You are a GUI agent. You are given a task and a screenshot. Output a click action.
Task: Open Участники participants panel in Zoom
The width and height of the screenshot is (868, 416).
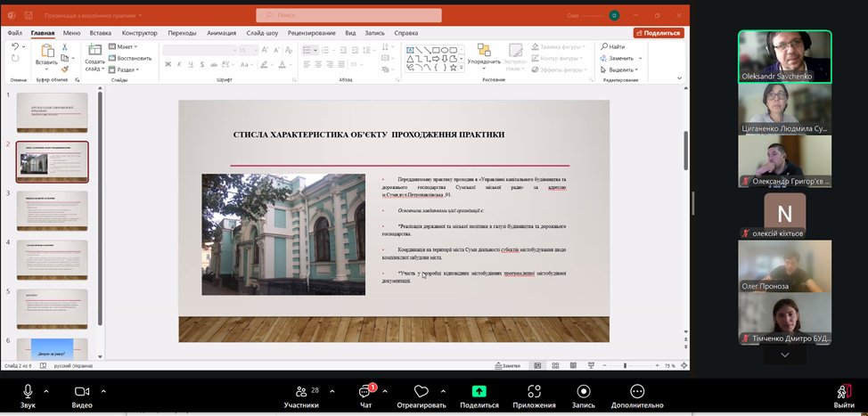point(302,396)
